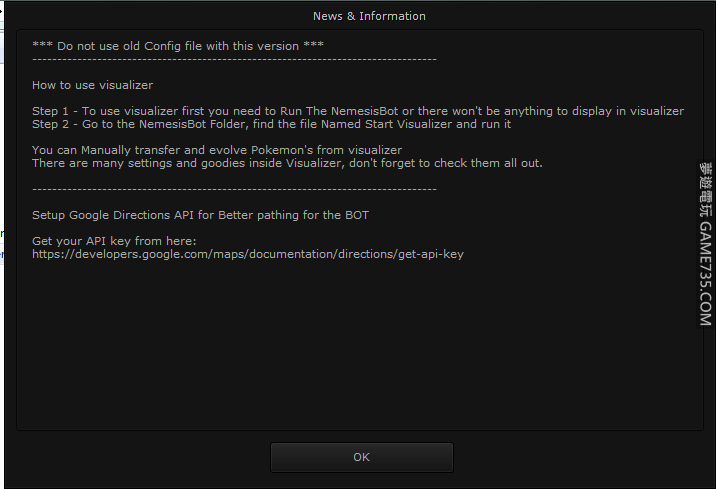Click the old Config file warning line
716x489 pixels.
178,46
